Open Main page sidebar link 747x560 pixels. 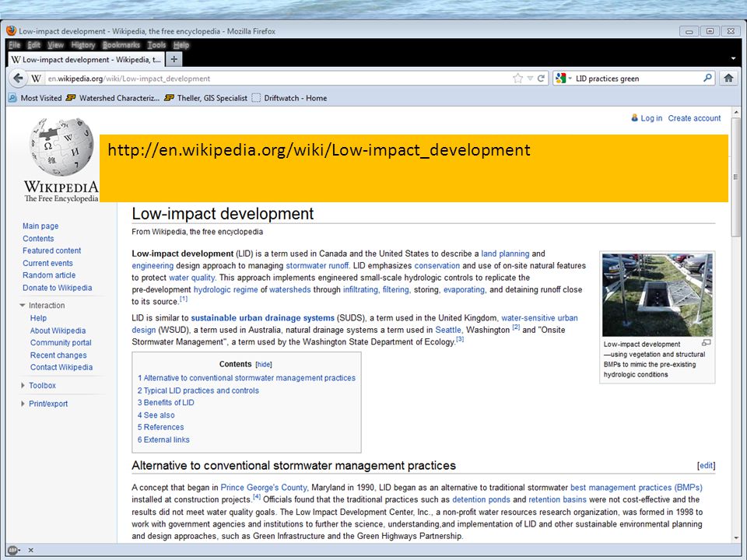(x=40, y=226)
